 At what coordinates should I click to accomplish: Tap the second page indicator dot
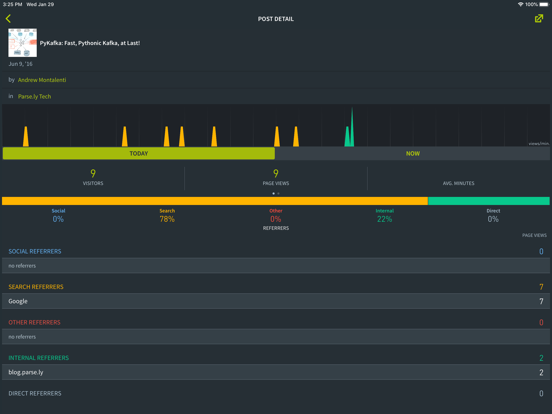pyautogui.click(x=278, y=193)
